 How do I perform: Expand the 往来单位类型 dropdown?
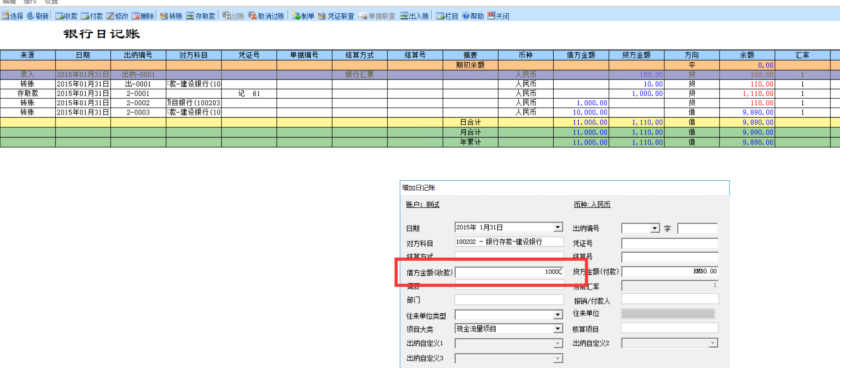click(558, 314)
